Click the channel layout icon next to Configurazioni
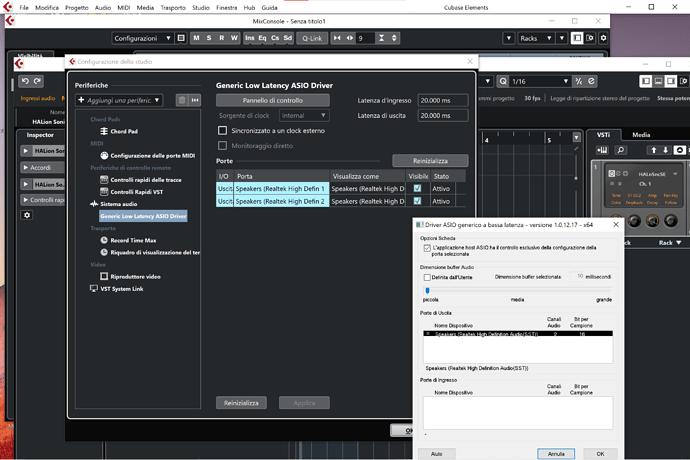This screenshot has width=690, height=460. point(181,38)
